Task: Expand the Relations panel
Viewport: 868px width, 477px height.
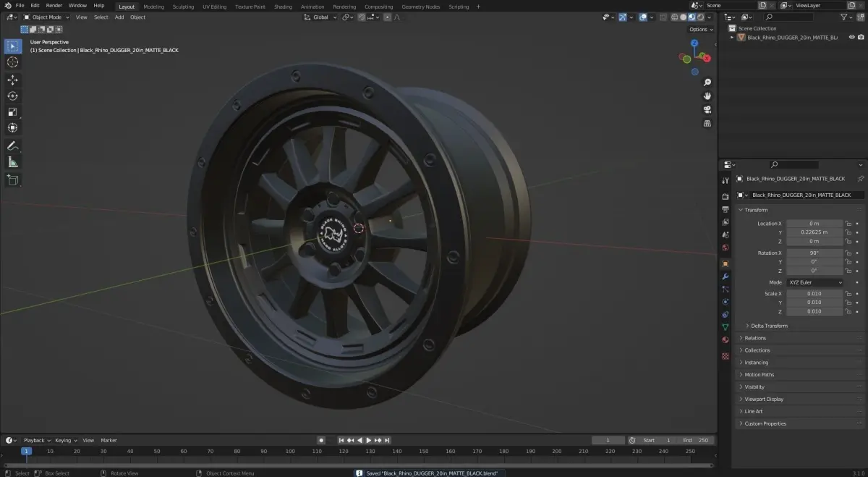Action: coord(754,338)
